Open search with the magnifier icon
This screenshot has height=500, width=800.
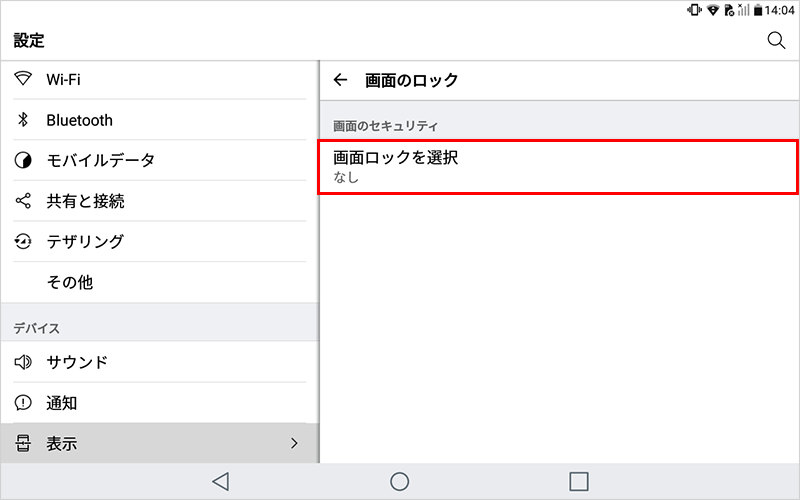(776, 40)
